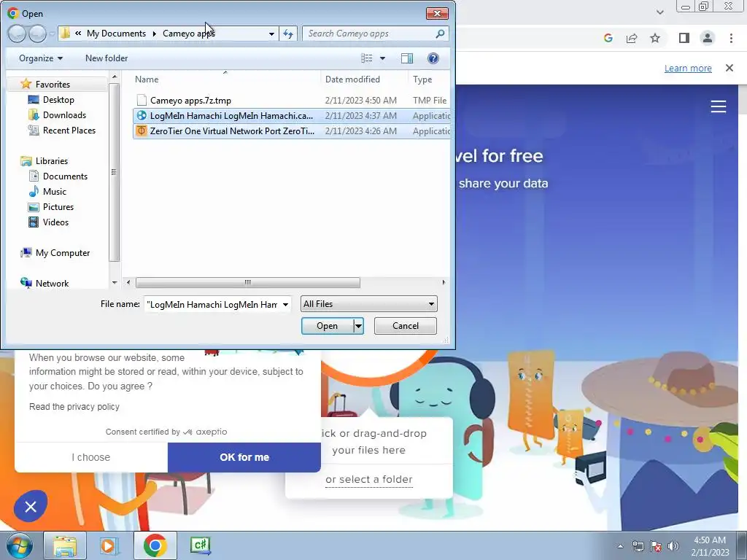Expand Chrome tab search chevron
The width and height of the screenshot is (747, 560).
click(x=659, y=12)
